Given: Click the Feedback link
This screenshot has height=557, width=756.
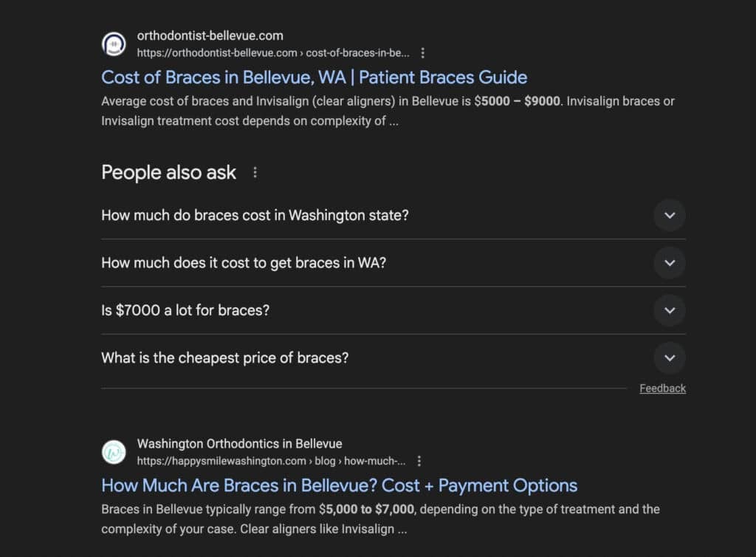Looking at the screenshot, I should pos(662,388).
